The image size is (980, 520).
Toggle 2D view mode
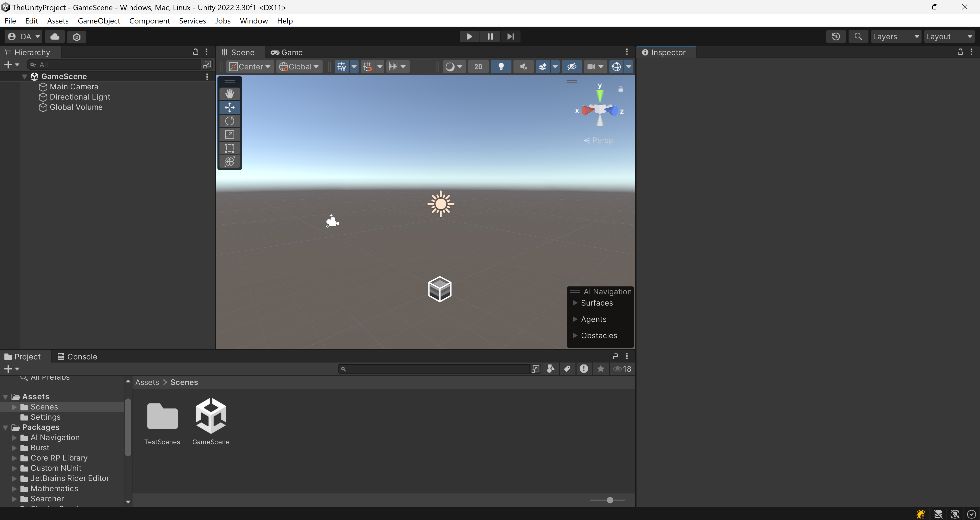tap(478, 67)
